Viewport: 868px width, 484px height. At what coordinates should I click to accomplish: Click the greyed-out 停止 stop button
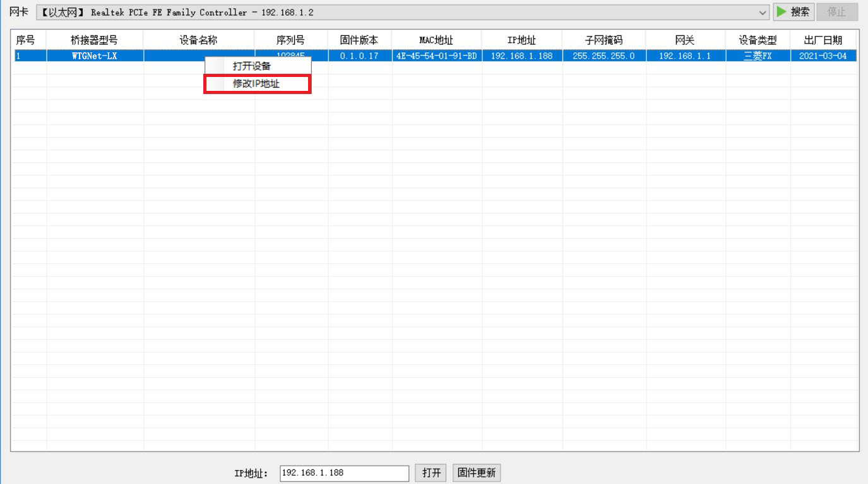click(837, 12)
